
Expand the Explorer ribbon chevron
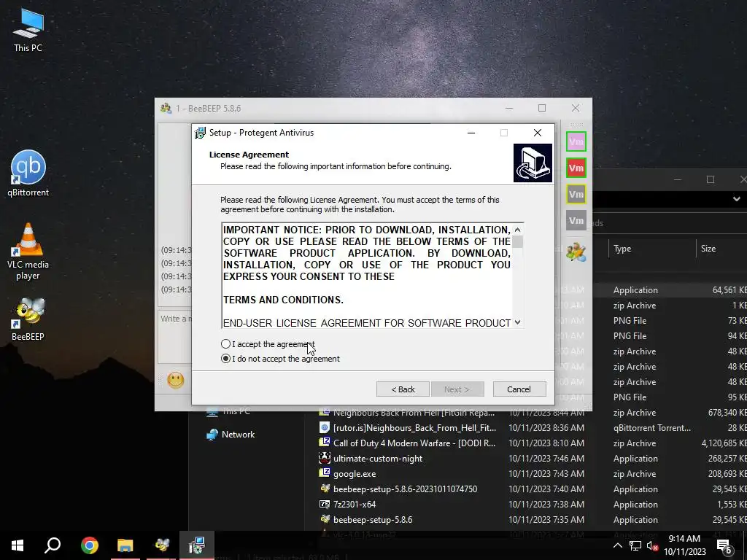[737, 199]
